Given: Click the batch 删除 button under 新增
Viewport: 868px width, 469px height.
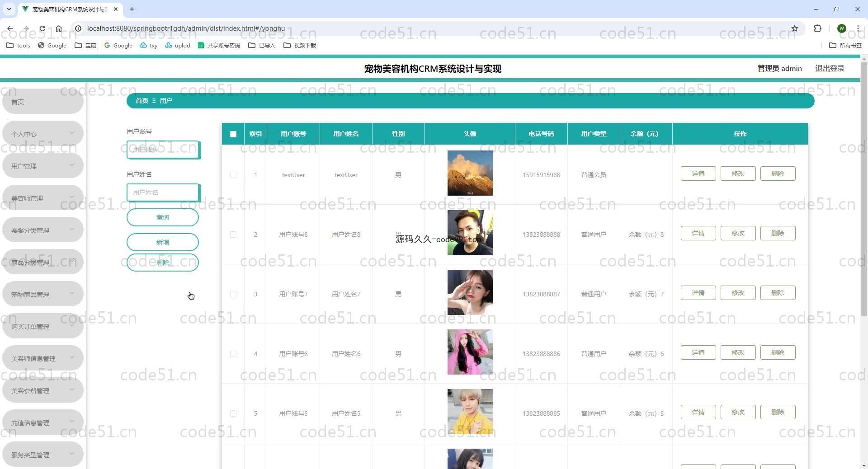Looking at the screenshot, I should tap(163, 263).
